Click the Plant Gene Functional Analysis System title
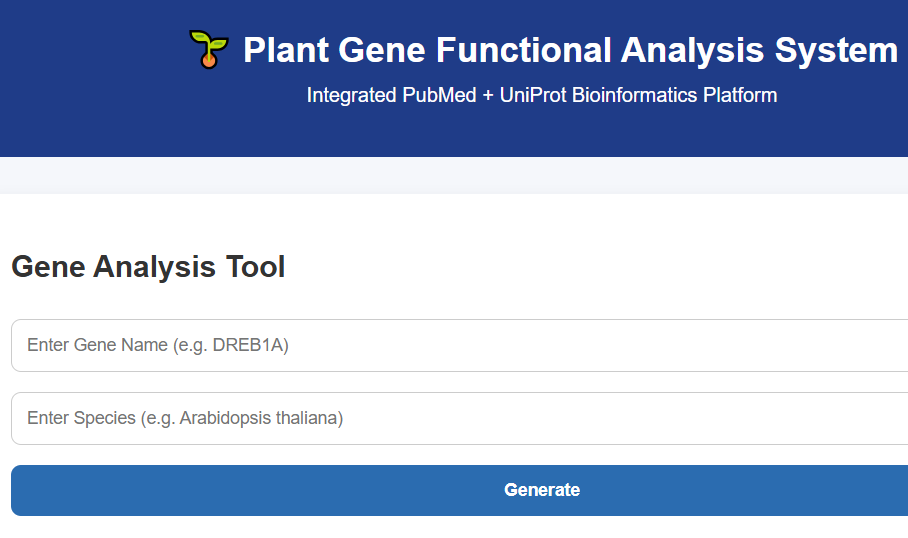The image size is (908, 538). (570, 50)
